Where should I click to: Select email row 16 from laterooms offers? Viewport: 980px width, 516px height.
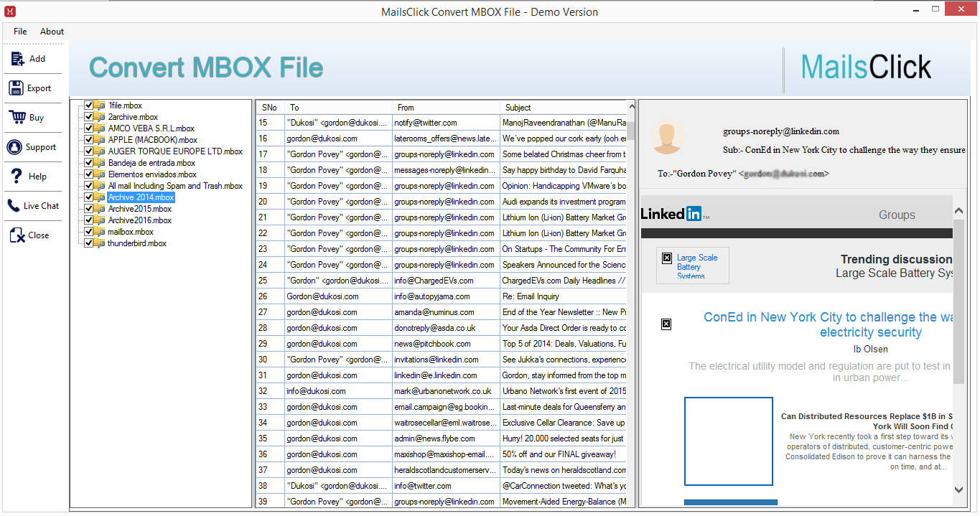(441, 139)
